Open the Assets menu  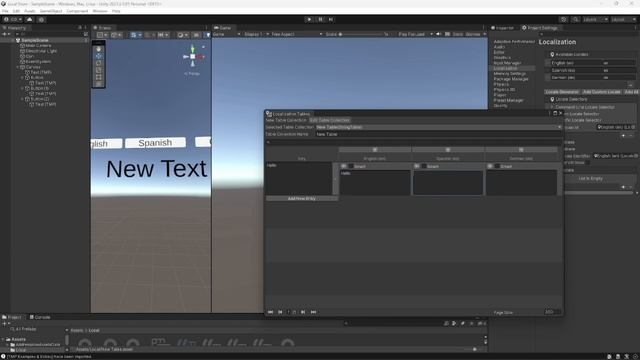point(30,11)
